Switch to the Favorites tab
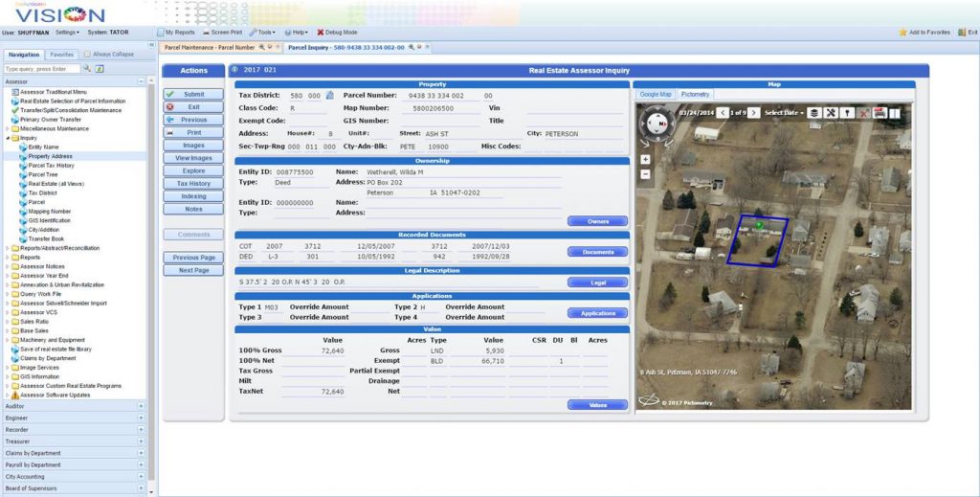 point(62,55)
